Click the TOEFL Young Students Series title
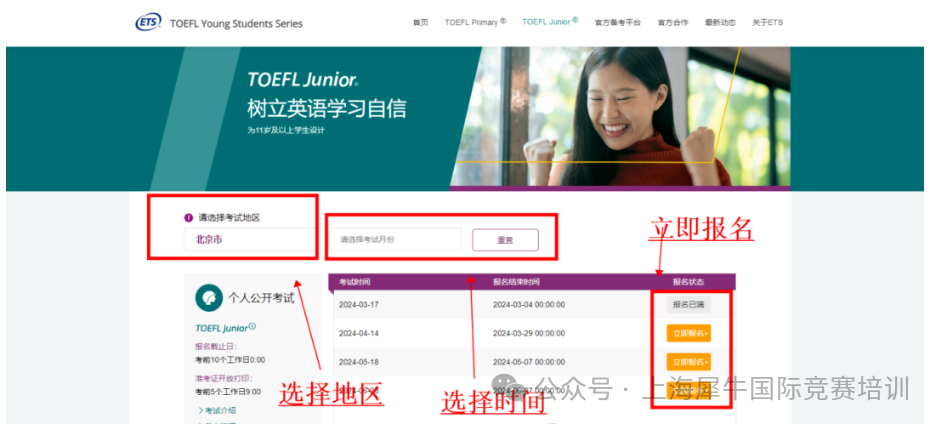 (x=237, y=23)
